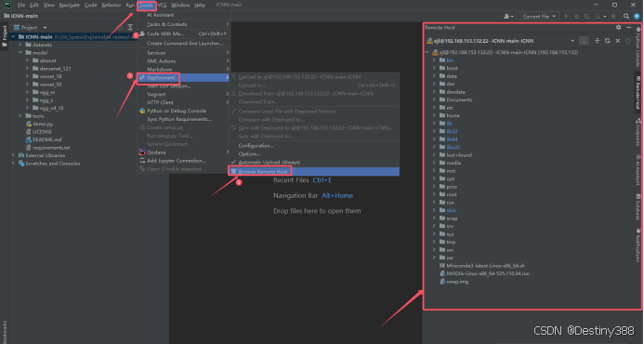Open the Refactor menu
Image resolution: width=644 pixels, height=344 pixels.
tap(112, 5)
